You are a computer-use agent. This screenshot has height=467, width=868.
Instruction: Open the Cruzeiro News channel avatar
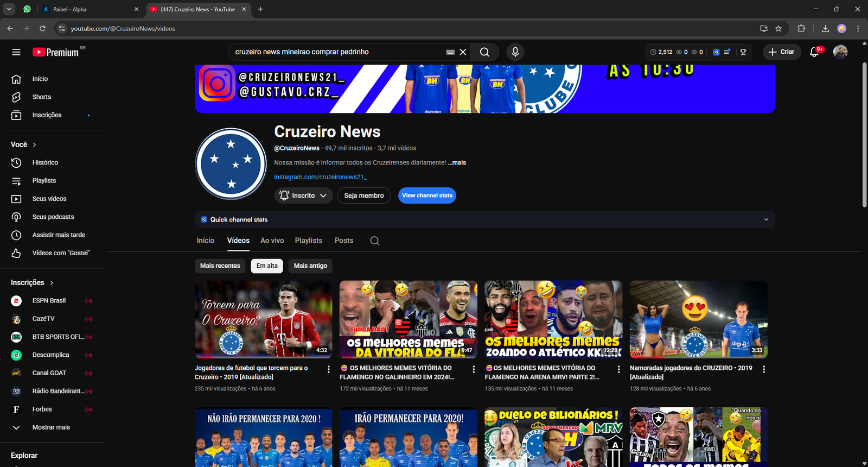(x=232, y=164)
